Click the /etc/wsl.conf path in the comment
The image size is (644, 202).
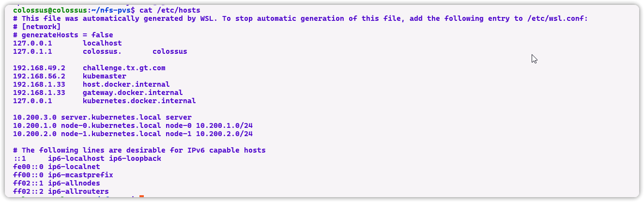557,18
